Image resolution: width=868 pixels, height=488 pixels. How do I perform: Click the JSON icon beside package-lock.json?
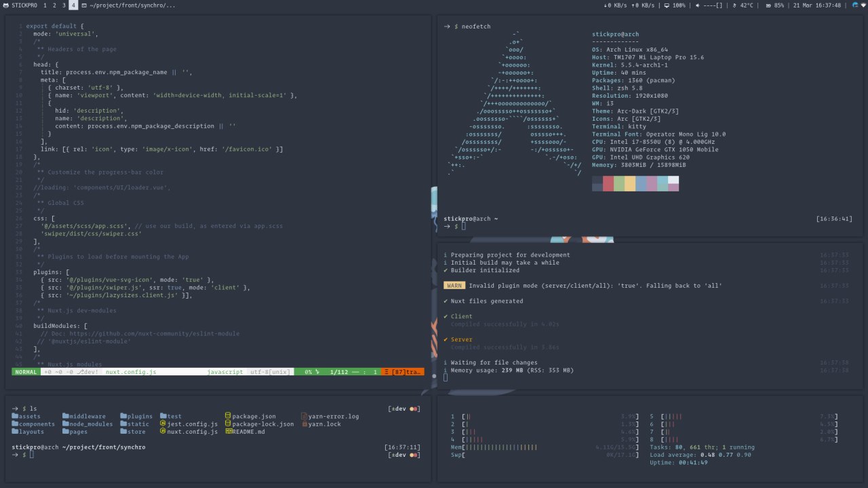tap(229, 424)
